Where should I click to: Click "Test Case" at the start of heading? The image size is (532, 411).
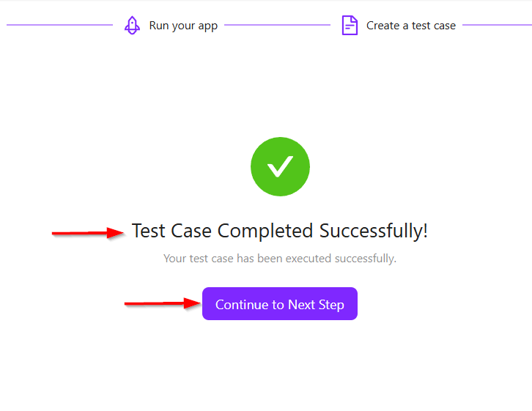[x=172, y=232]
